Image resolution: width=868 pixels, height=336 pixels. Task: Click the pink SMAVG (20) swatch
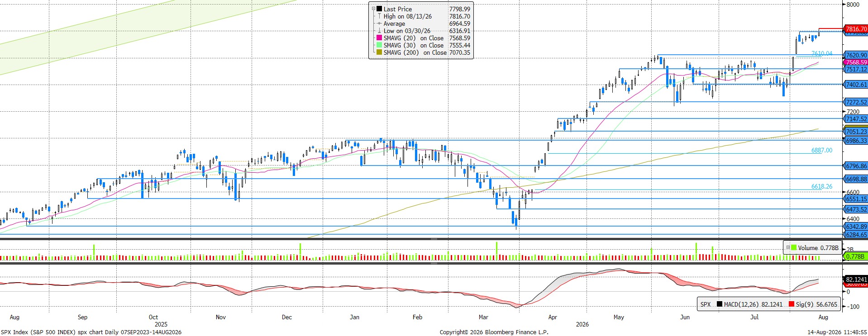379,38
